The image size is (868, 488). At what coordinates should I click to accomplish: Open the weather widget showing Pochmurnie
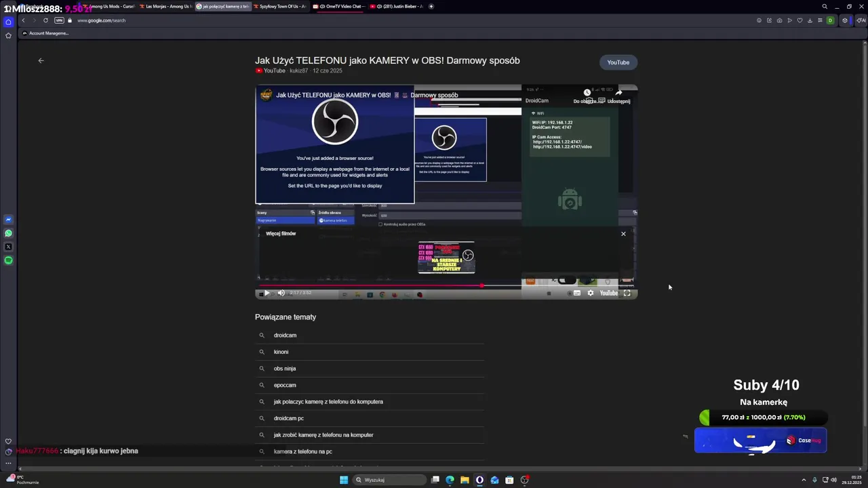22,479
